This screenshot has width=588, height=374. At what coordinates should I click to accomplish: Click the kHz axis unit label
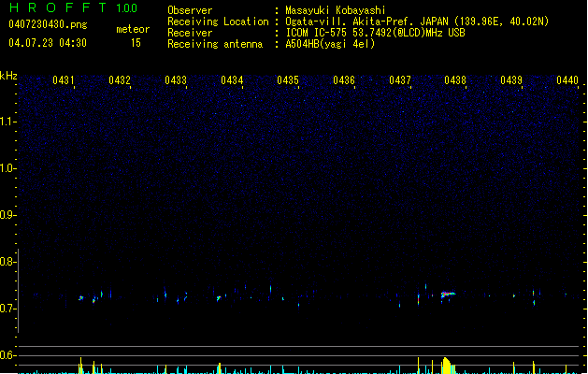[8, 76]
